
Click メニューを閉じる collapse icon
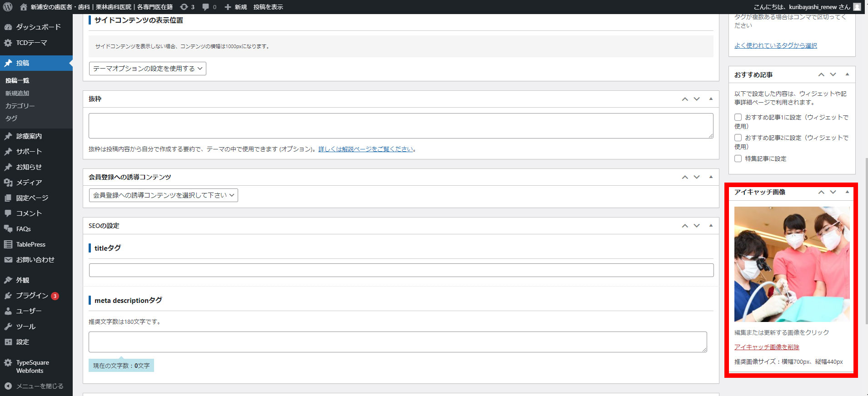coord(8,386)
